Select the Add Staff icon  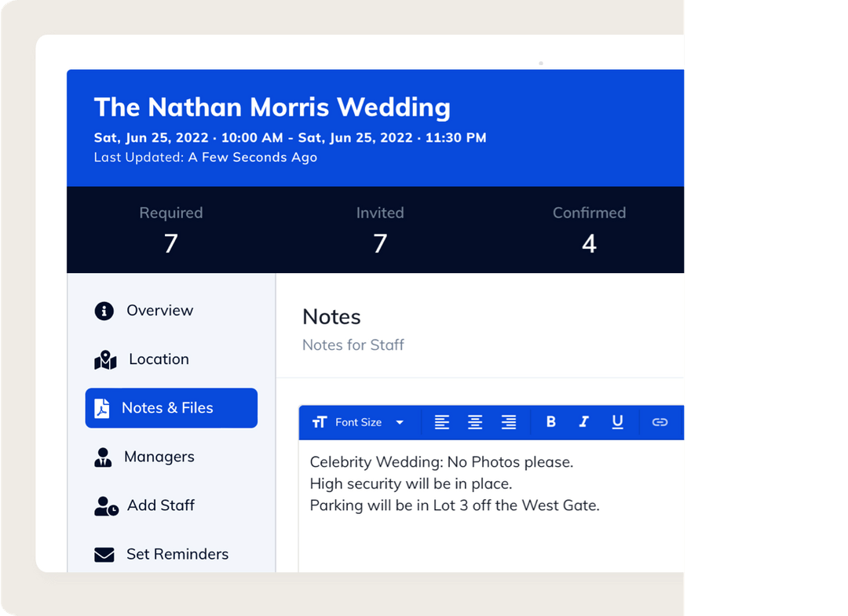click(103, 505)
